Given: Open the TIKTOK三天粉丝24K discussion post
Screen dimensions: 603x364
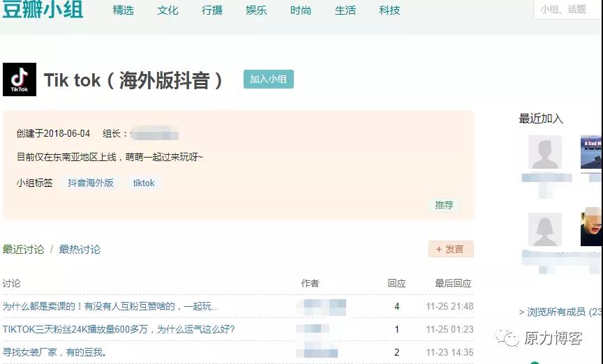Looking at the screenshot, I should [x=119, y=329].
